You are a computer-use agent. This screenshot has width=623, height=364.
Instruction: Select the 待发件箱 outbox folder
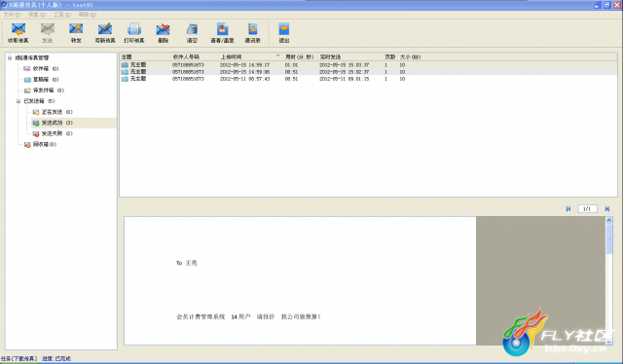coord(44,91)
